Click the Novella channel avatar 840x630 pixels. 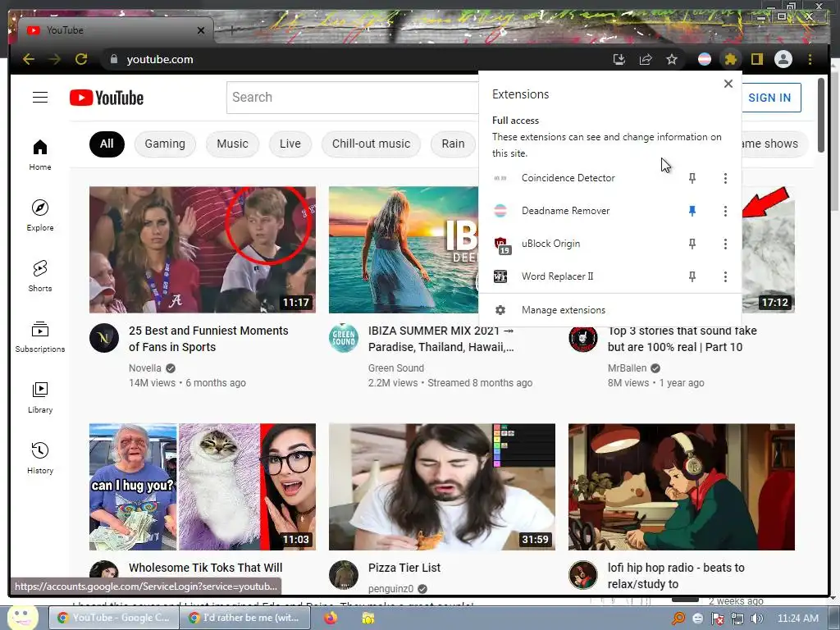(x=104, y=337)
